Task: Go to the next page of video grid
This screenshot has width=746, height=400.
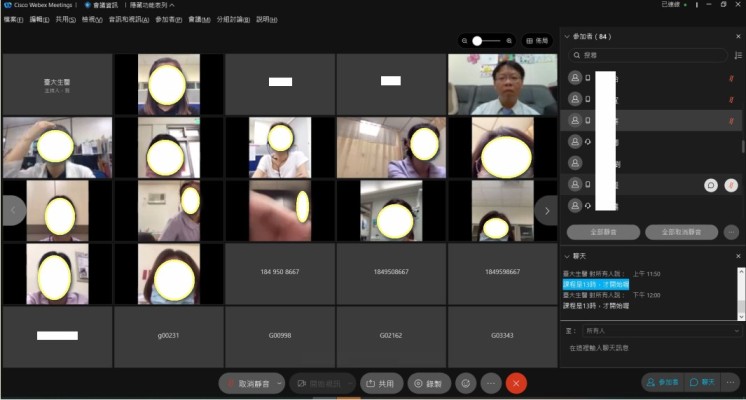Action: pos(546,210)
